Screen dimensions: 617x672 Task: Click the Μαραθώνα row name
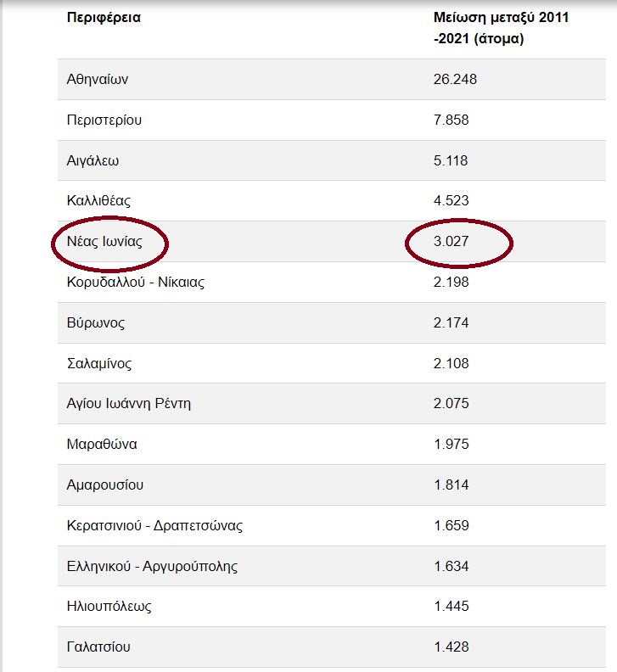tap(102, 444)
